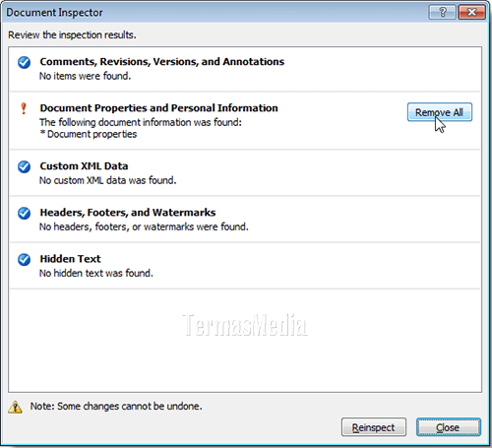Click "Note: Some changes cannot be undone."
This screenshot has height=448, width=492.
pos(116,406)
